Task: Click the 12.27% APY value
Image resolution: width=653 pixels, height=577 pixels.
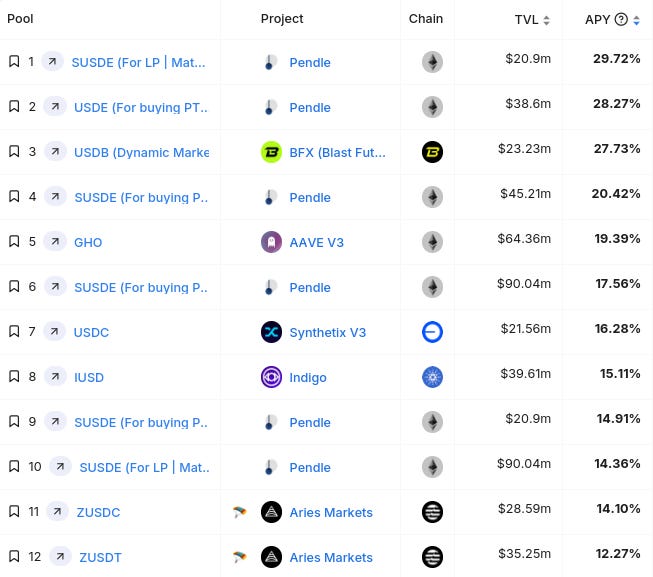Action: click(618, 553)
